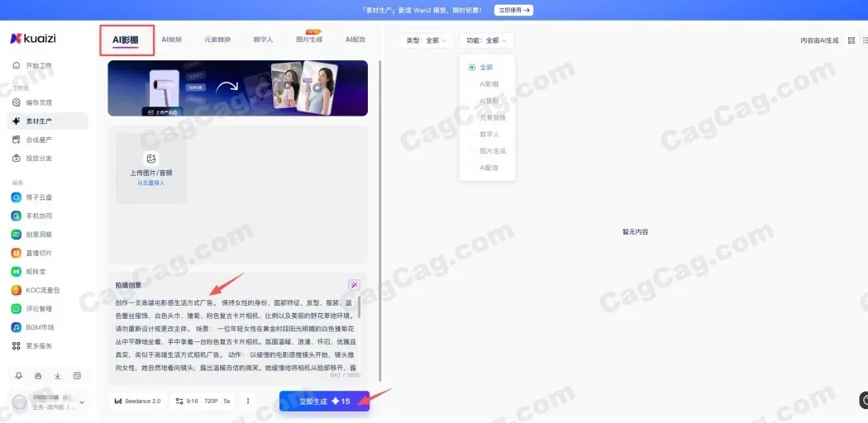Open 更多服务 grid icon
The image size is (868, 423).
pyautogui.click(x=17, y=346)
